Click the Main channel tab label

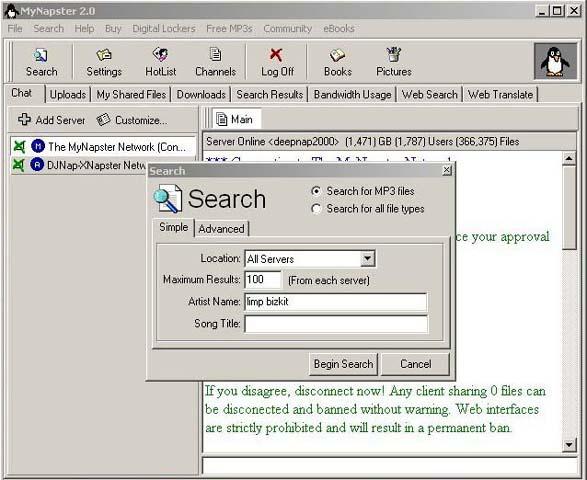pos(241,120)
